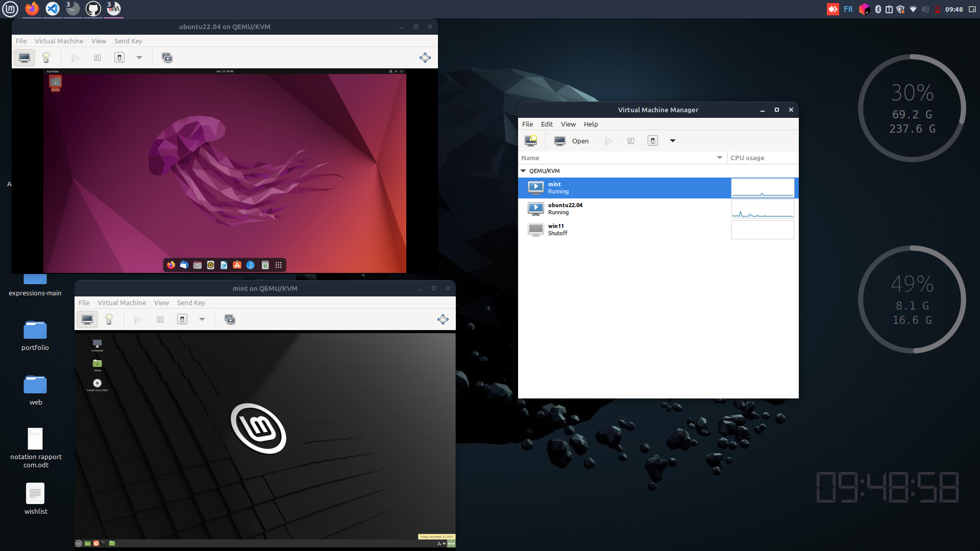
Task: Click the create new virtual machine icon
Action: (x=531, y=141)
